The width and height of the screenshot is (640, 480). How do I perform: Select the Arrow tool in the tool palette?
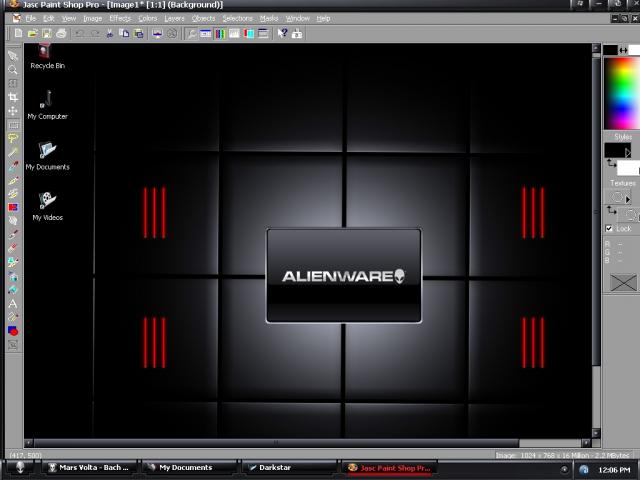click(x=13, y=56)
